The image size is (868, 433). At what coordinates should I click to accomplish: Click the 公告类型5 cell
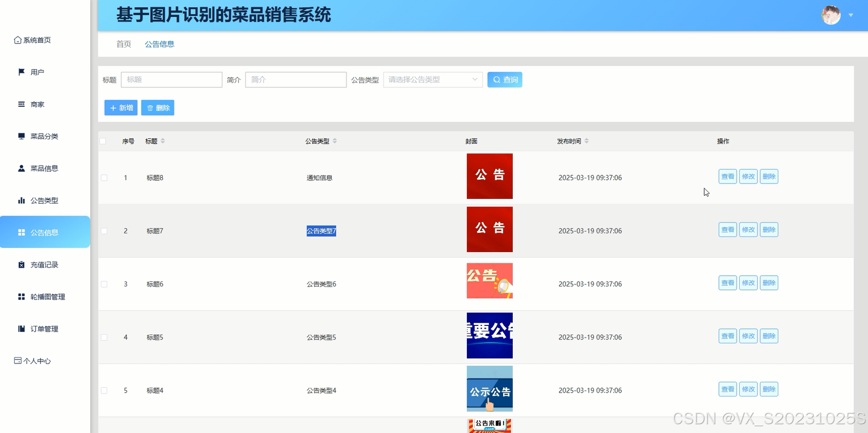tap(321, 337)
